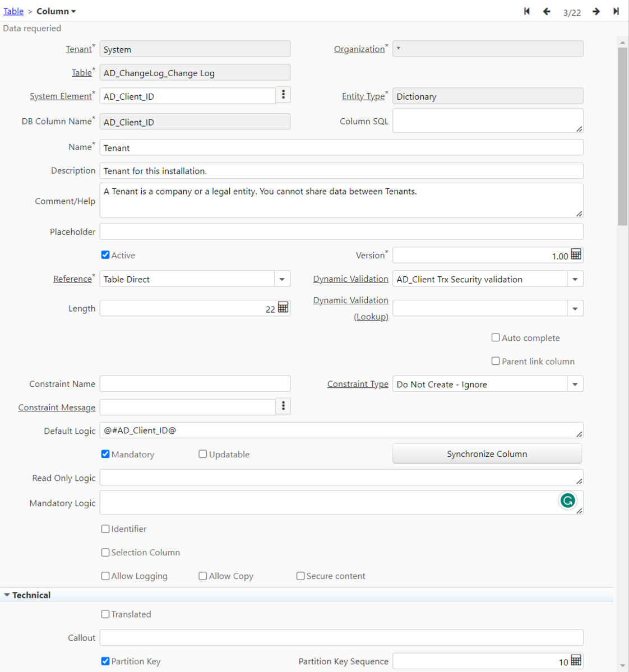
Task: Uncheck the Active checkbox
Action: point(105,255)
